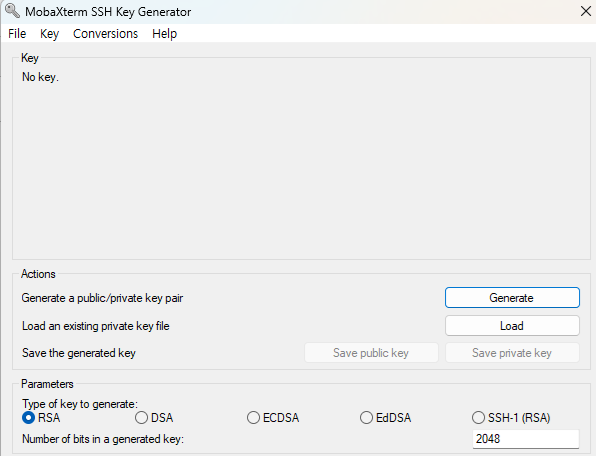Click the number of bits field showing 2048
Image resolution: width=596 pixels, height=456 pixels.
[526, 439]
